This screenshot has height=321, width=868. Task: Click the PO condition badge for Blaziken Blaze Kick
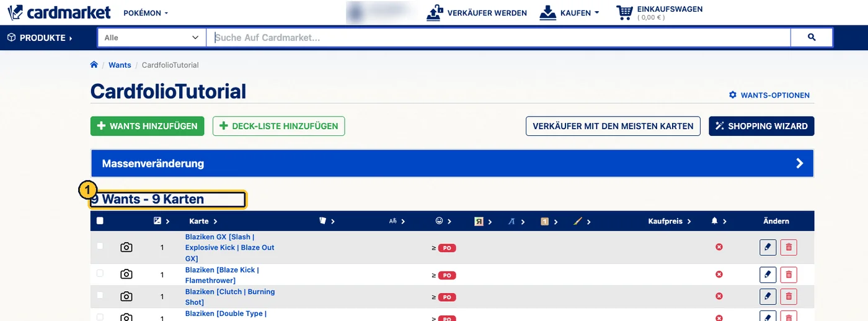[447, 275]
